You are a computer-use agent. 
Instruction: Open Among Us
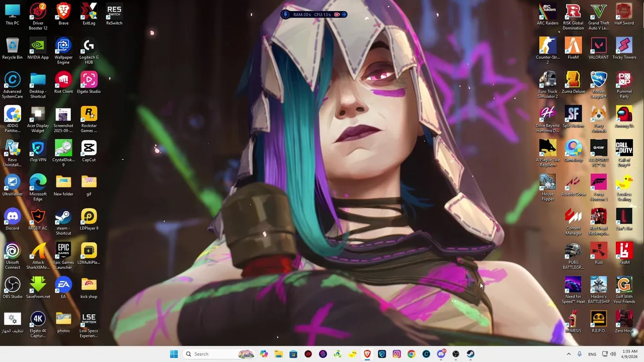click(x=624, y=117)
